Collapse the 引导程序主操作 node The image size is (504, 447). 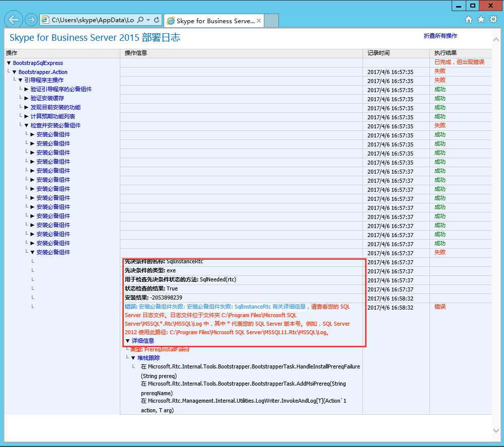coord(20,80)
